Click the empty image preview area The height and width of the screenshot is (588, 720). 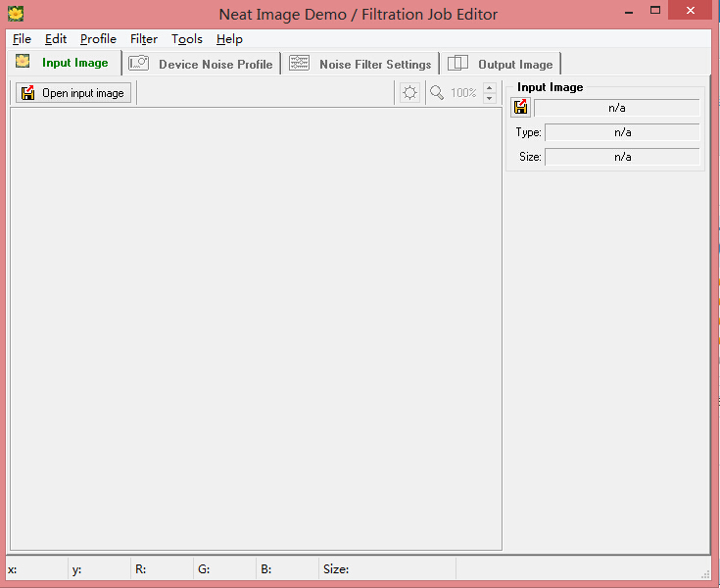tap(257, 329)
